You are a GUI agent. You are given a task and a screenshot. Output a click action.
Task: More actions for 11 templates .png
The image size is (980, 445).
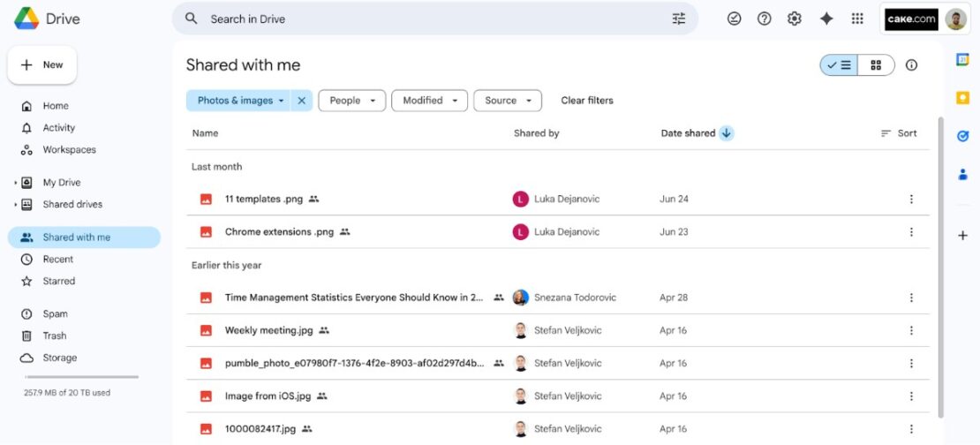[911, 200]
